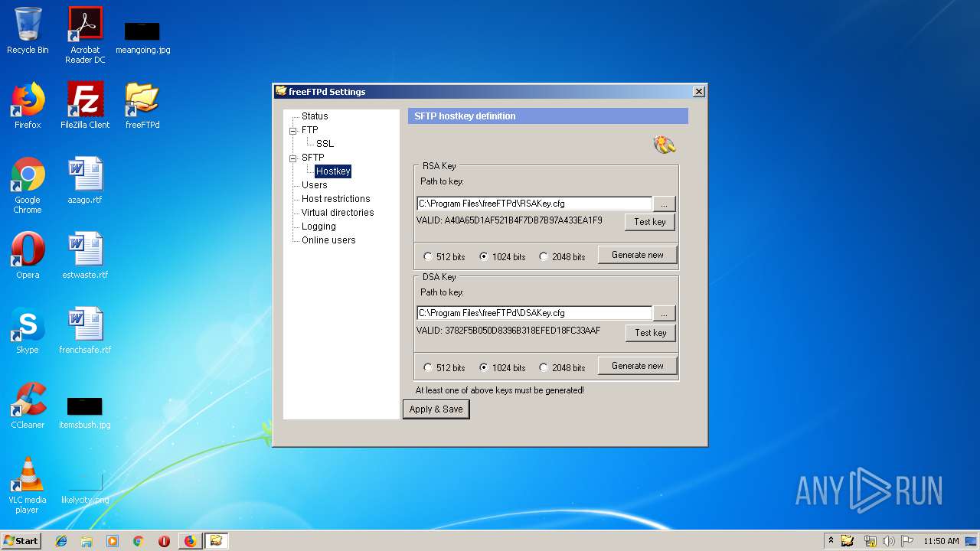This screenshot has width=980, height=551.
Task: Open the Start menu
Action: pyautogui.click(x=21, y=541)
